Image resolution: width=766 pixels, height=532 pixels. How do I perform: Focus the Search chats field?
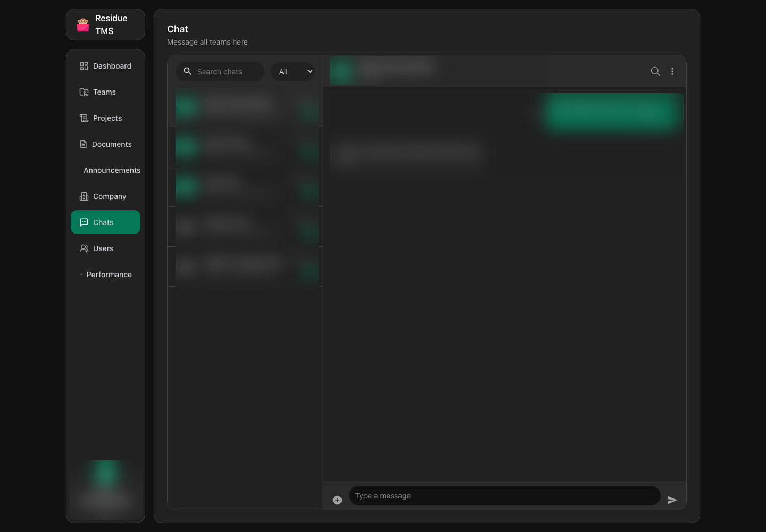click(x=220, y=72)
